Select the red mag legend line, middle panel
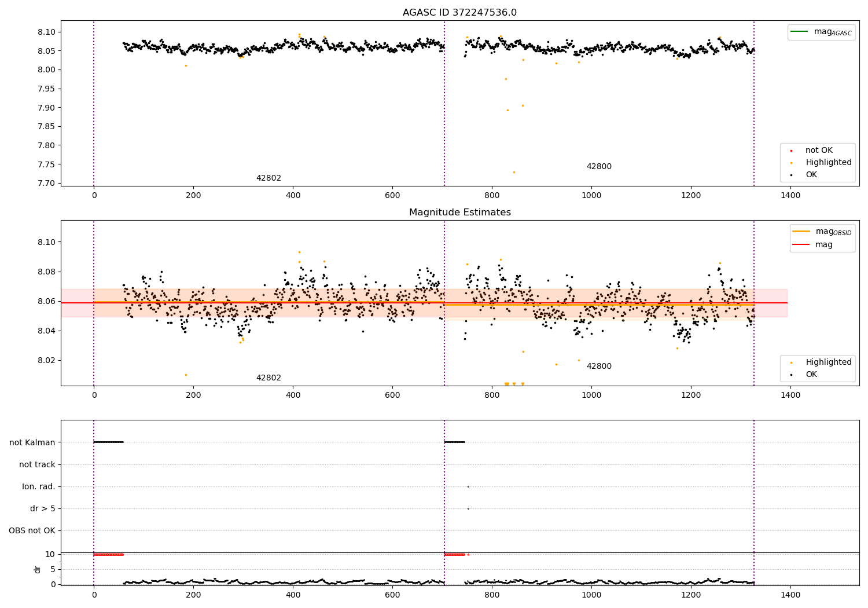Screen dimensions: 868x608 point(801,245)
